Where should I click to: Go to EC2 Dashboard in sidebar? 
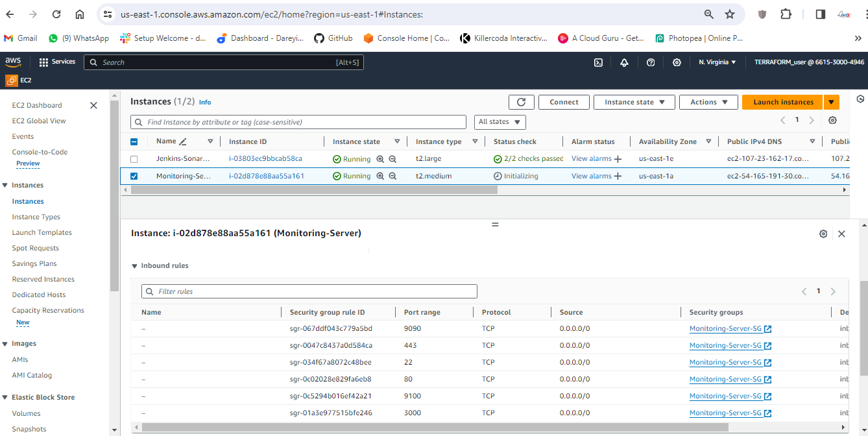pos(37,105)
